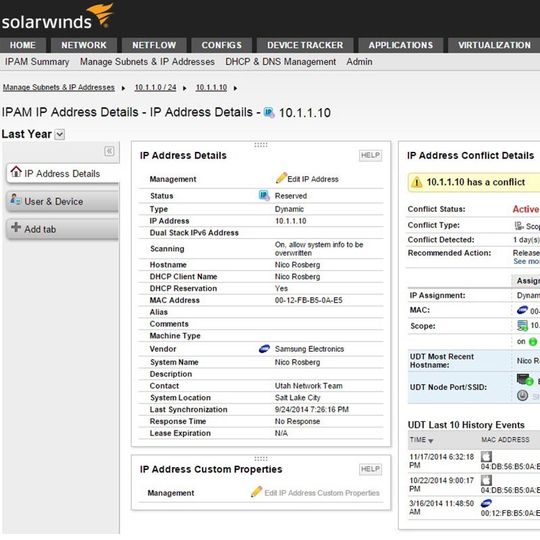
Task: Click HELP button in IP Address Details panel
Action: [x=371, y=155]
